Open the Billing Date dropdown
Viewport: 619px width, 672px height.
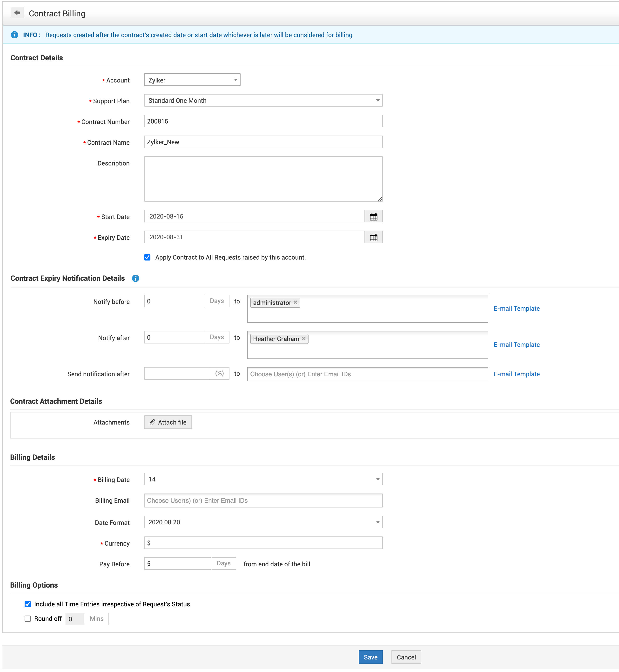(x=263, y=479)
